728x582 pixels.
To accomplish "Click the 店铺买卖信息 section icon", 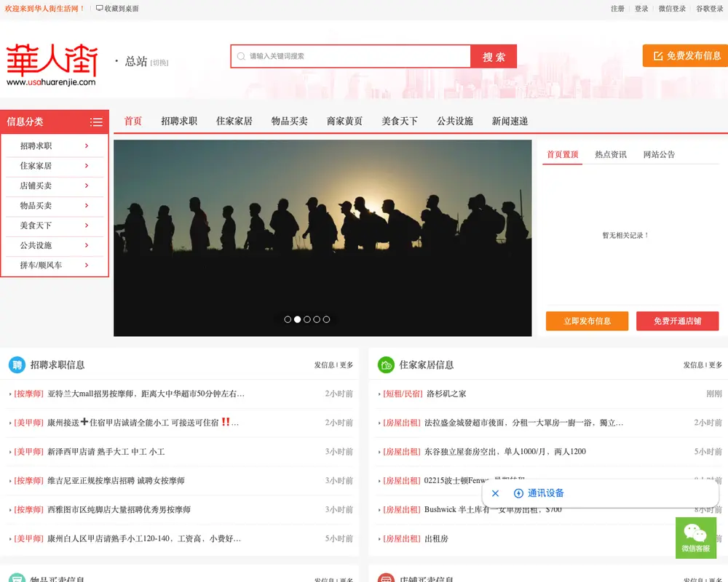I will click(386, 578).
